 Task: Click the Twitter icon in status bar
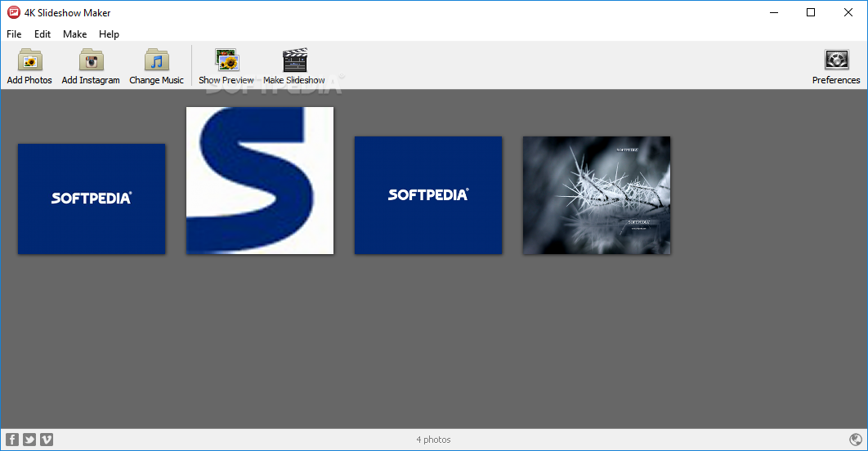pos(29,440)
